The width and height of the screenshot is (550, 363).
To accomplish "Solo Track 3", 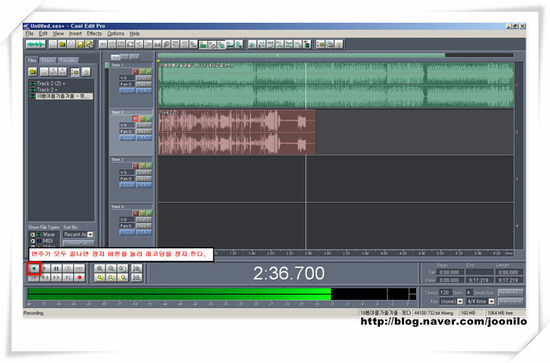I will pos(142,166).
